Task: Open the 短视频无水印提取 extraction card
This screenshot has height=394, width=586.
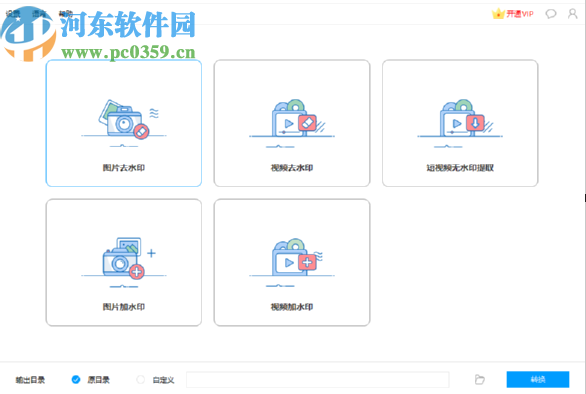Action: pyautogui.click(x=460, y=123)
